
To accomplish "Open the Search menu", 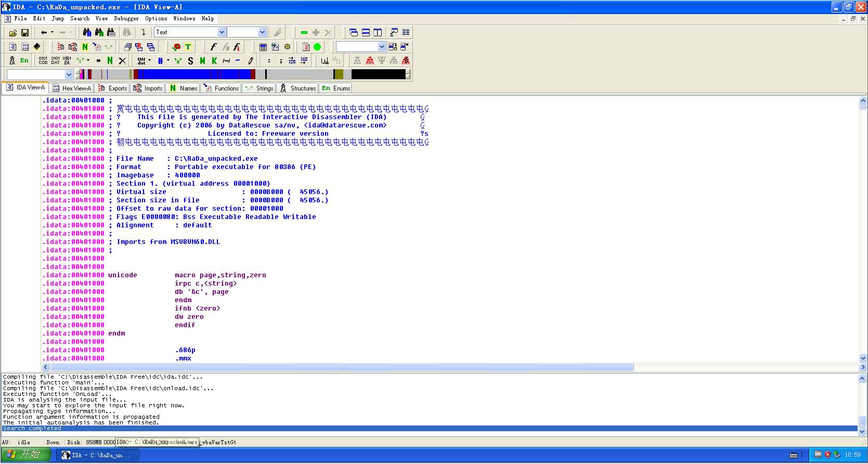I will point(80,18).
